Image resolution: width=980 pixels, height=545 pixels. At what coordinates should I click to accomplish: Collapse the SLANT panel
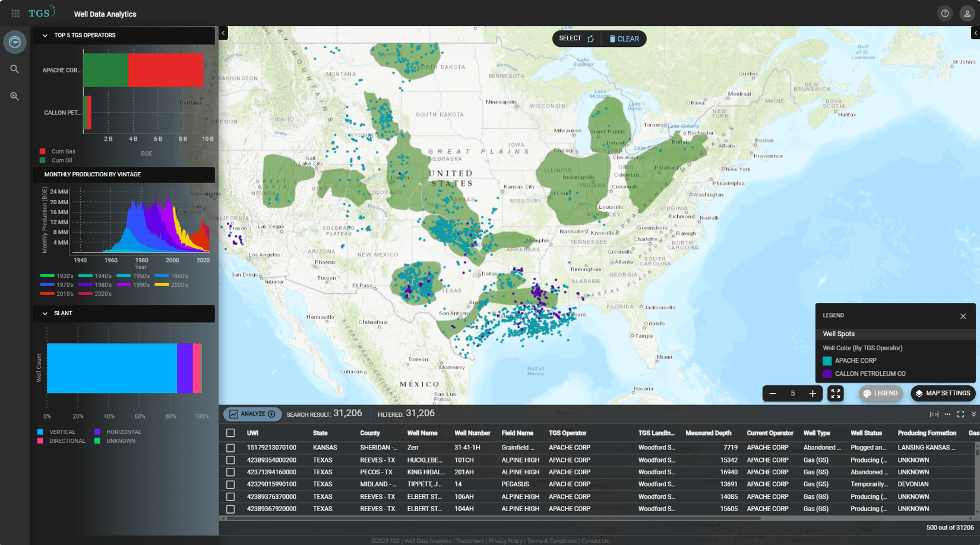[x=45, y=313]
